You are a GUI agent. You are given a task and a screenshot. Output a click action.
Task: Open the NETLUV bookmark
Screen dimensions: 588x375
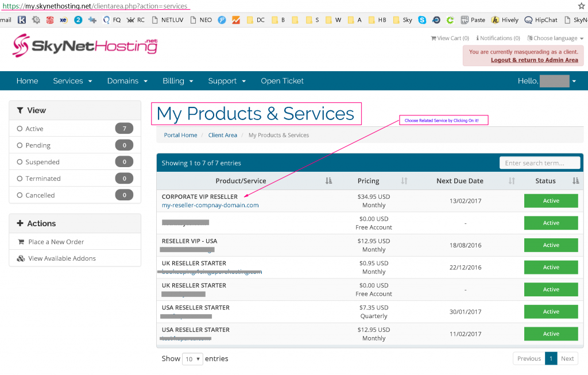pyautogui.click(x=168, y=20)
